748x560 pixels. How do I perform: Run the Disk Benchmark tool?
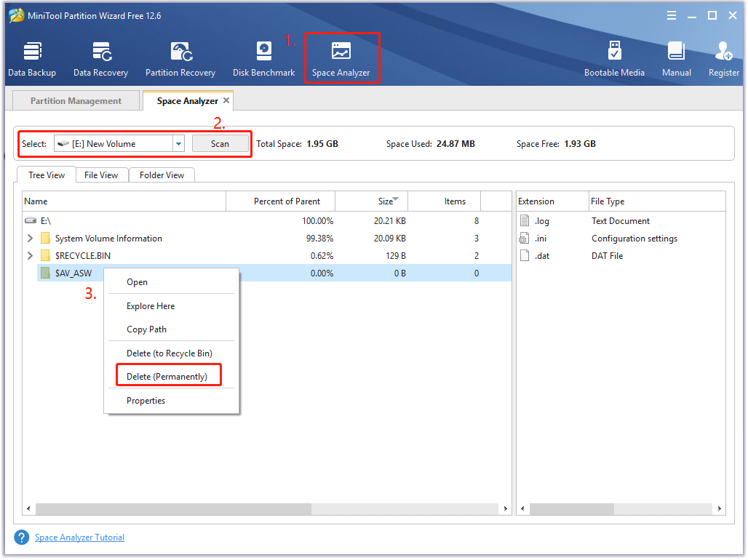coord(263,57)
